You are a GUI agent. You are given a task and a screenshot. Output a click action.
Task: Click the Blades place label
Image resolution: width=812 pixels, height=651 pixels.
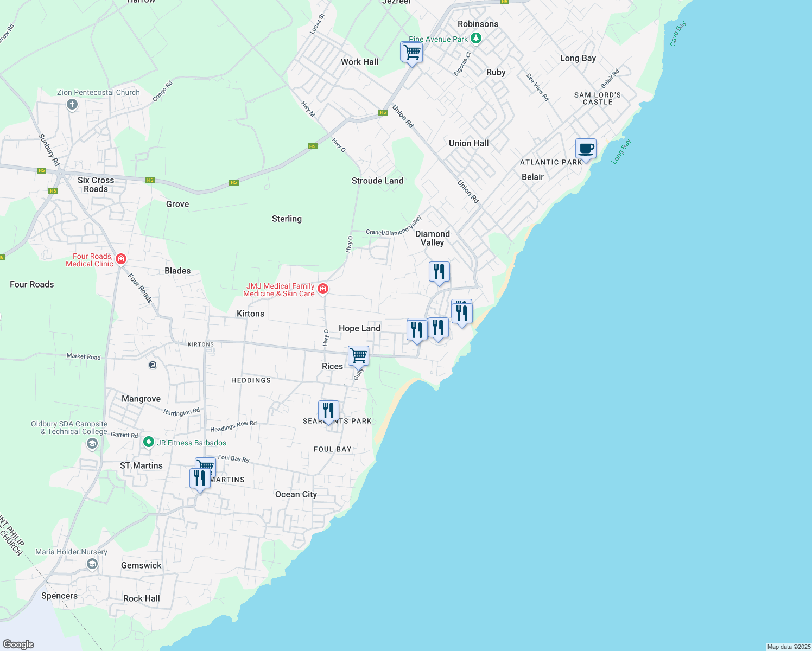(x=177, y=271)
